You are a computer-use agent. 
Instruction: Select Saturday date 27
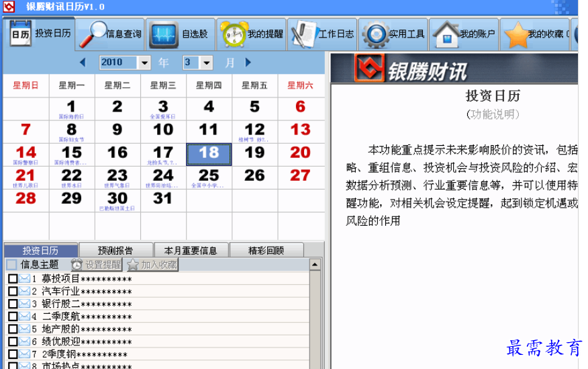tap(300, 177)
